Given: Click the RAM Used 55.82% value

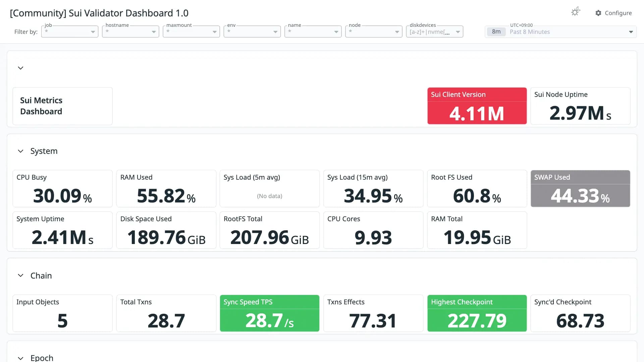Looking at the screenshot, I should (x=166, y=196).
